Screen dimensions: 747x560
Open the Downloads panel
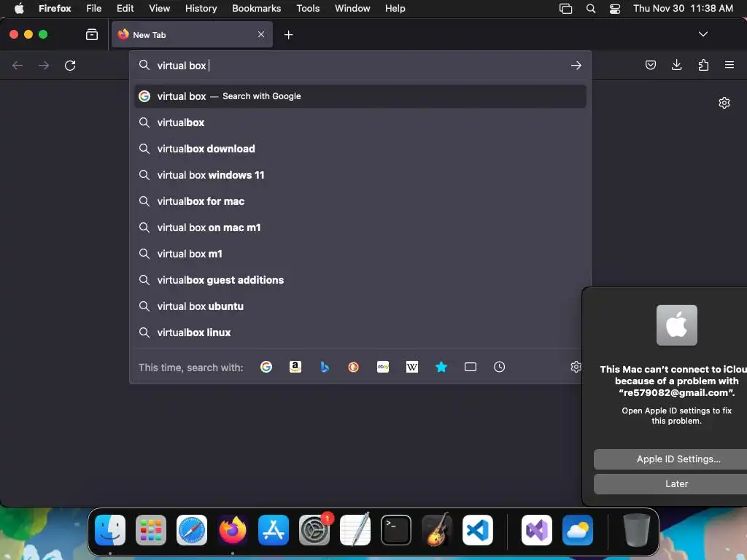[676, 65]
